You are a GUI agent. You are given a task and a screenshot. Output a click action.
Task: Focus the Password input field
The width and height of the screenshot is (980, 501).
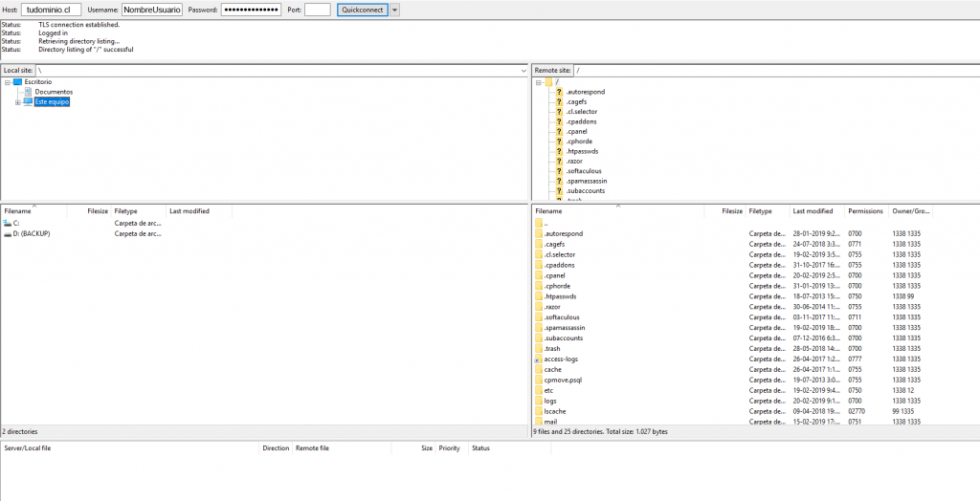pos(251,10)
